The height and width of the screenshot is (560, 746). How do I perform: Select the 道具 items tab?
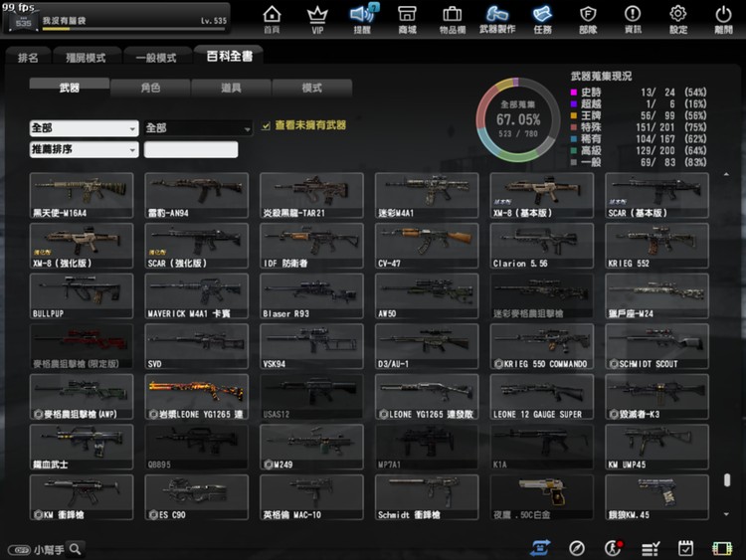(231, 88)
